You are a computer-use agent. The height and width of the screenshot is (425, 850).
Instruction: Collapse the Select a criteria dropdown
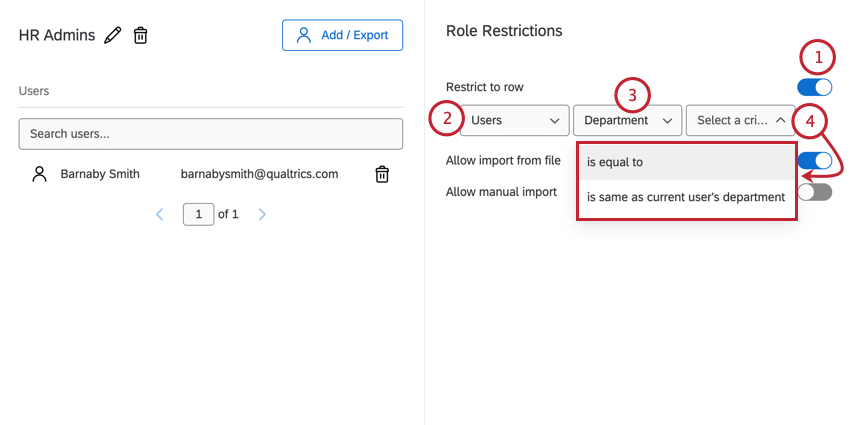pos(740,120)
